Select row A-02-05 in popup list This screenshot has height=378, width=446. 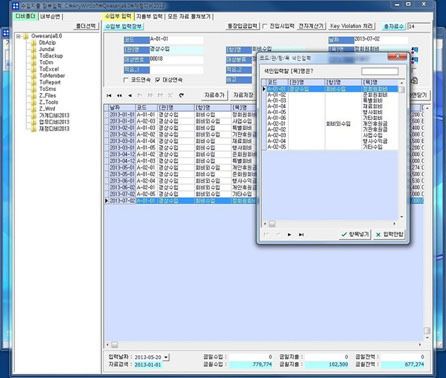pyautogui.click(x=332, y=147)
